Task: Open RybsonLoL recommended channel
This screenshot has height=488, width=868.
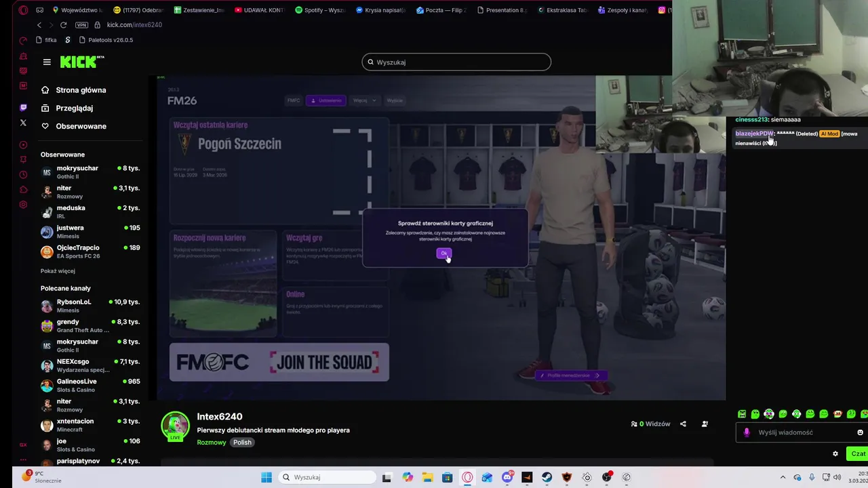Action: [x=90, y=306]
